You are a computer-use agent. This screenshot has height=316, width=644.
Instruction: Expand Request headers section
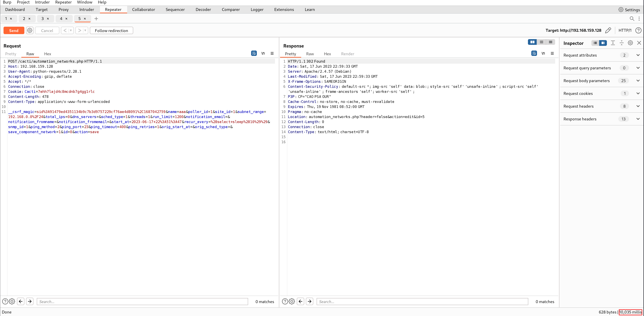[x=602, y=106]
